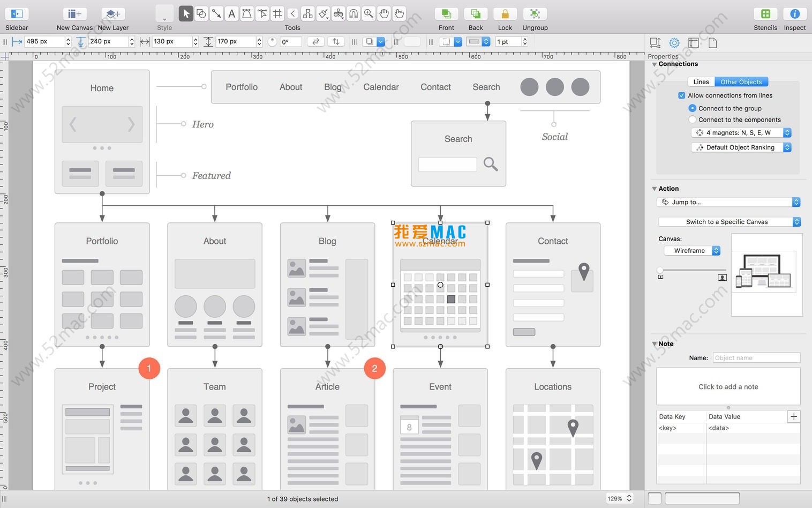Open the stroke style dropdown
The image size is (812, 508).
(x=450, y=41)
